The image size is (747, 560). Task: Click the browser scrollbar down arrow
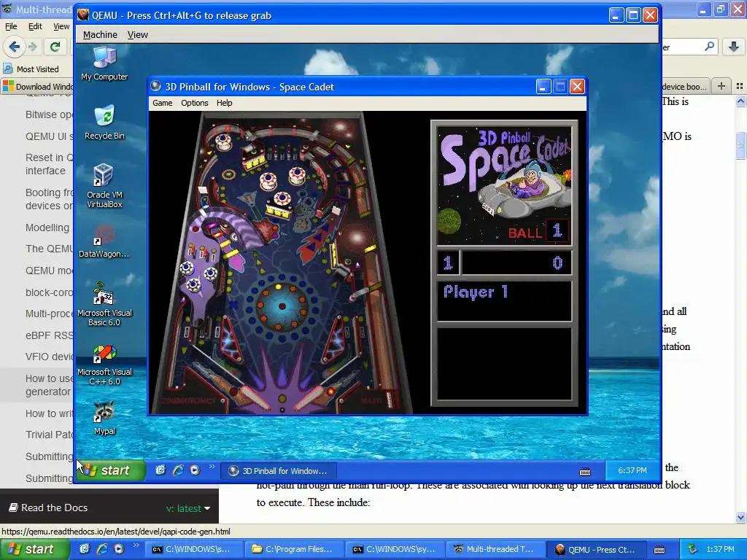740,517
